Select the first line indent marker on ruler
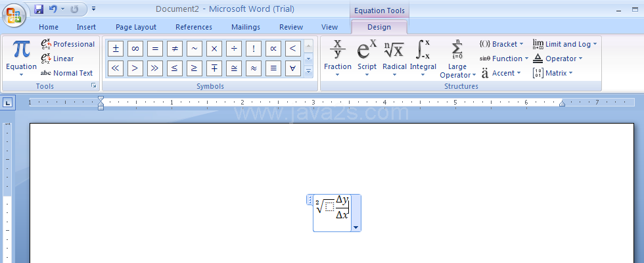 [x=101, y=99]
